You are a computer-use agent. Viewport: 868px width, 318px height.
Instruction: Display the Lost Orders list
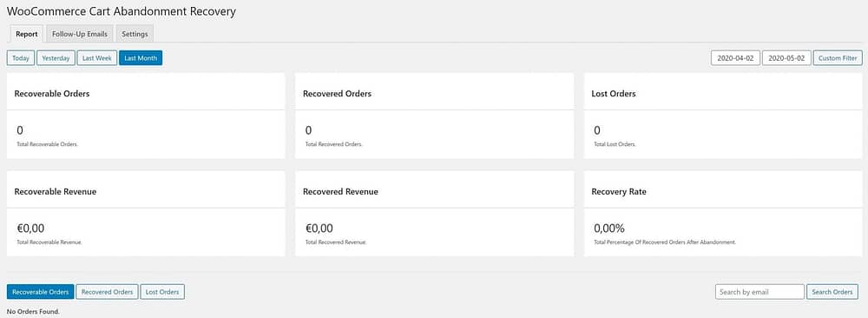click(162, 292)
